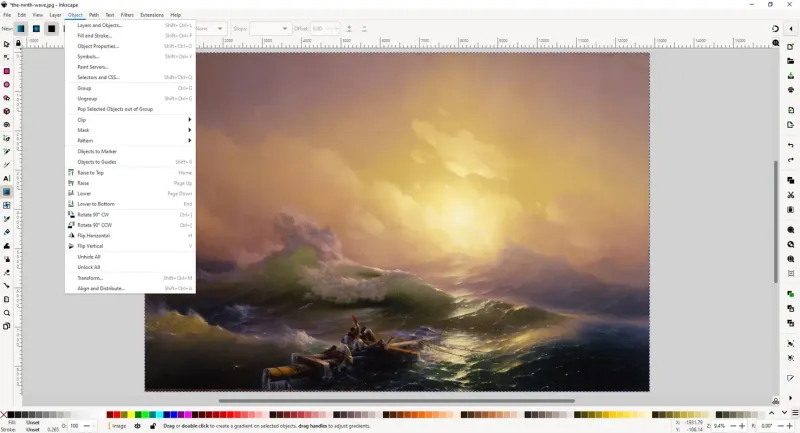The height and width of the screenshot is (433, 800).
Task: Increase zoom with plus button
Action: (x=742, y=426)
